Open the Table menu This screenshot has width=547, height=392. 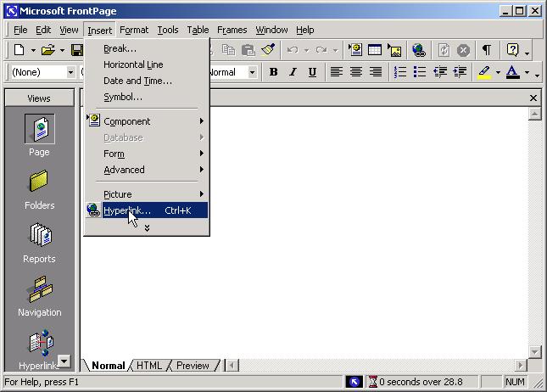click(x=198, y=30)
